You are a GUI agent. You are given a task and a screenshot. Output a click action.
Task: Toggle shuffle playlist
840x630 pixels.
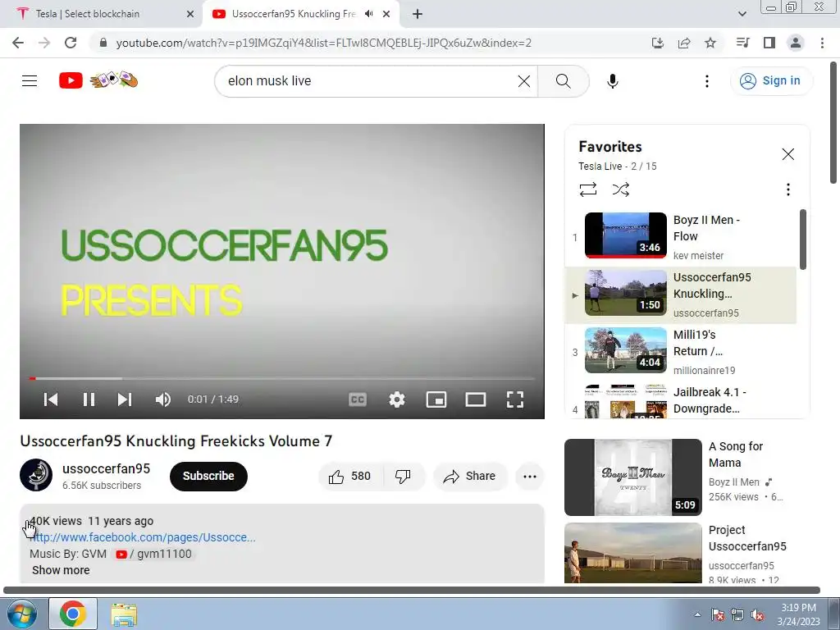(x=620, y=189)
